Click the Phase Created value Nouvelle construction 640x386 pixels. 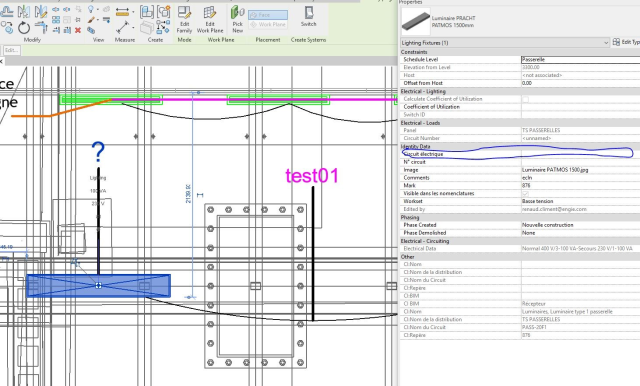click(x=547, y=225)
